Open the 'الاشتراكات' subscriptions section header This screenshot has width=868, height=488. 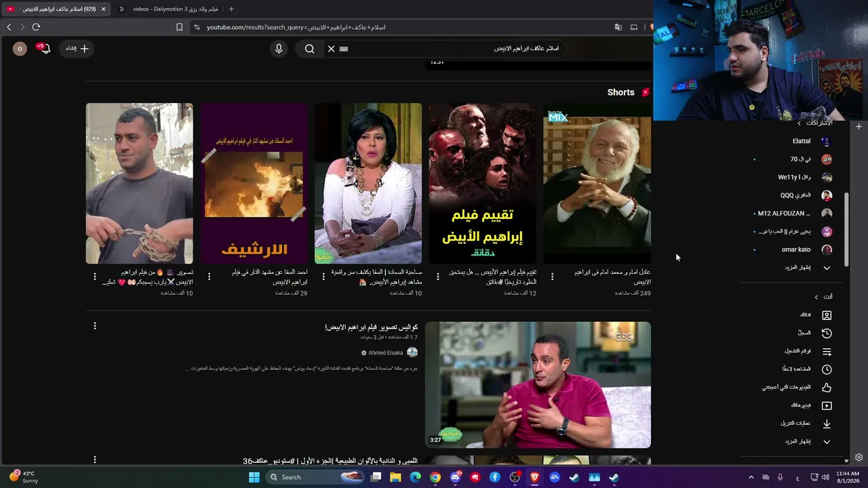pos(815,123)
